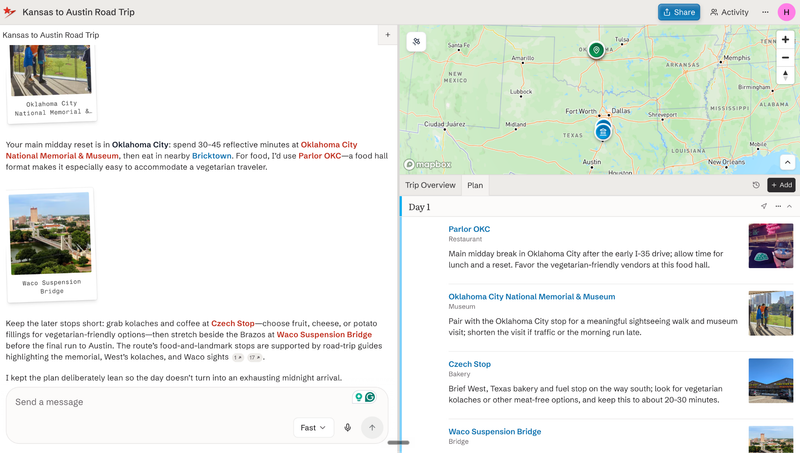Click the blue museum map pin

click(x=603, y=132)
